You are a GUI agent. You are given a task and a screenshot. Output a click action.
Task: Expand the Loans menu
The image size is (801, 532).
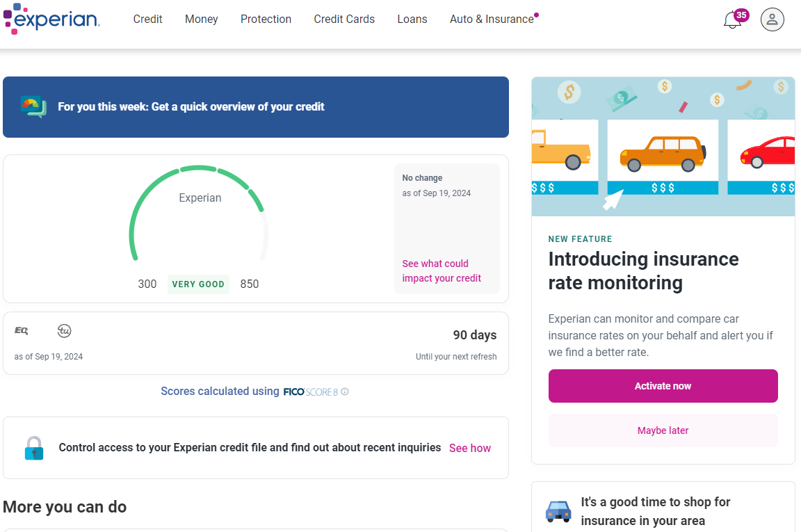click(412, 19)
